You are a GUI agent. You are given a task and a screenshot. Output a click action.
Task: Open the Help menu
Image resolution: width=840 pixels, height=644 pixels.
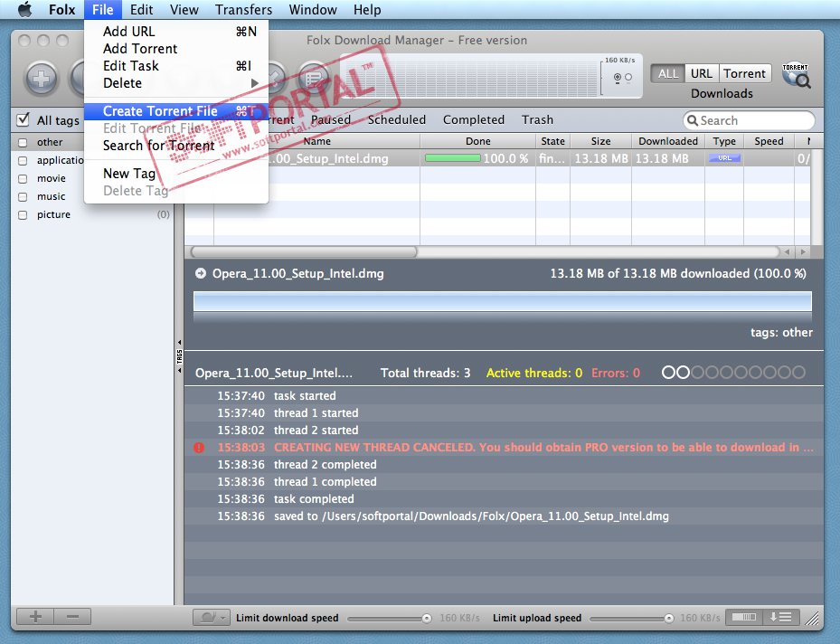pos(367,10)
